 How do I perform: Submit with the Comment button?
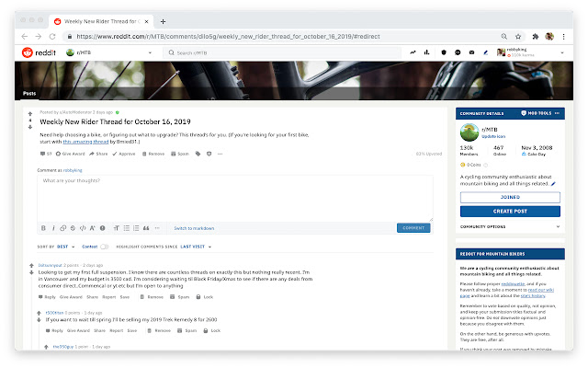pos(413,228)
